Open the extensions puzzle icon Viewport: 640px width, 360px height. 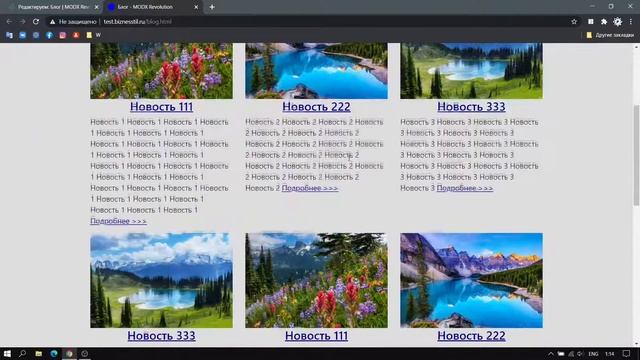click(x=604, y=22)
